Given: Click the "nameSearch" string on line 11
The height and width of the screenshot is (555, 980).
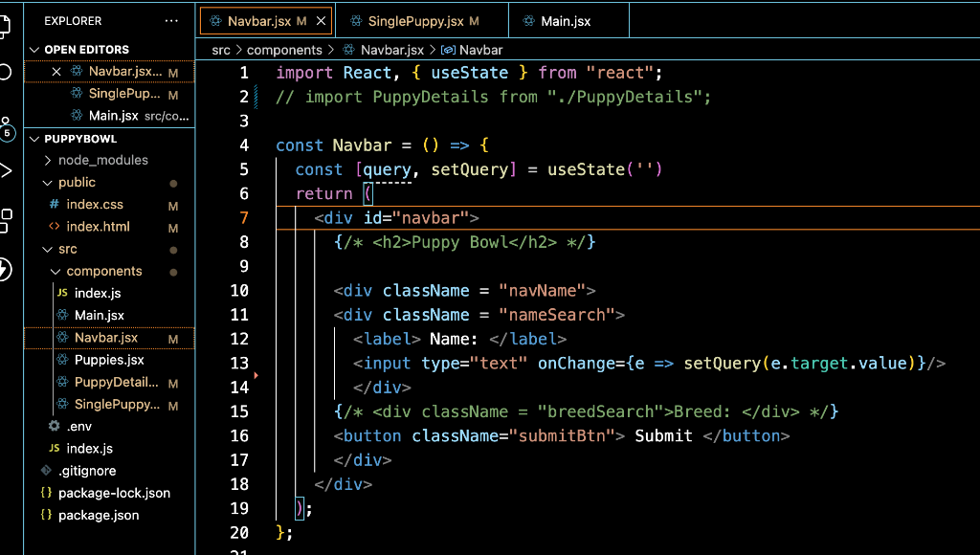Looking at the screenshot, I should 557,315.
